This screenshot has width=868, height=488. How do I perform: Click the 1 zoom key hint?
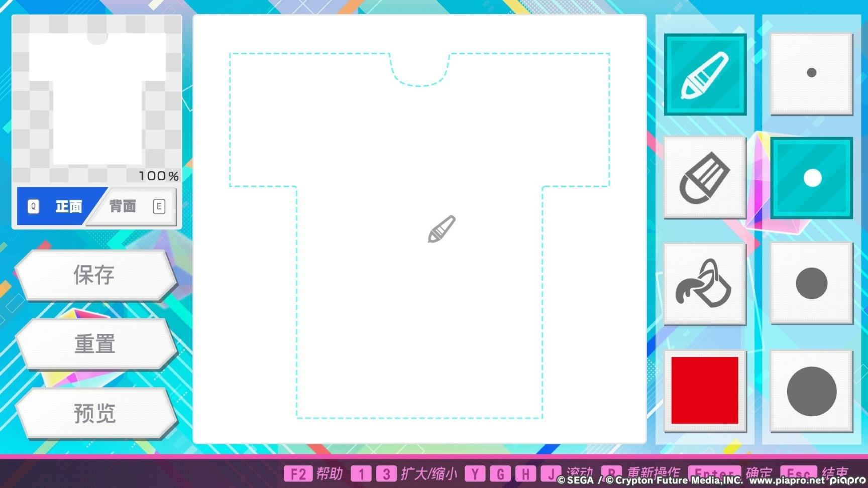361,474
